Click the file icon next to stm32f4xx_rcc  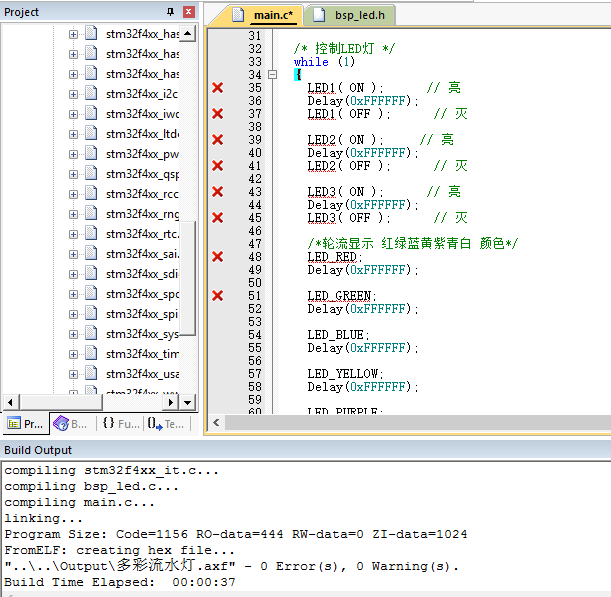point(92,194)
